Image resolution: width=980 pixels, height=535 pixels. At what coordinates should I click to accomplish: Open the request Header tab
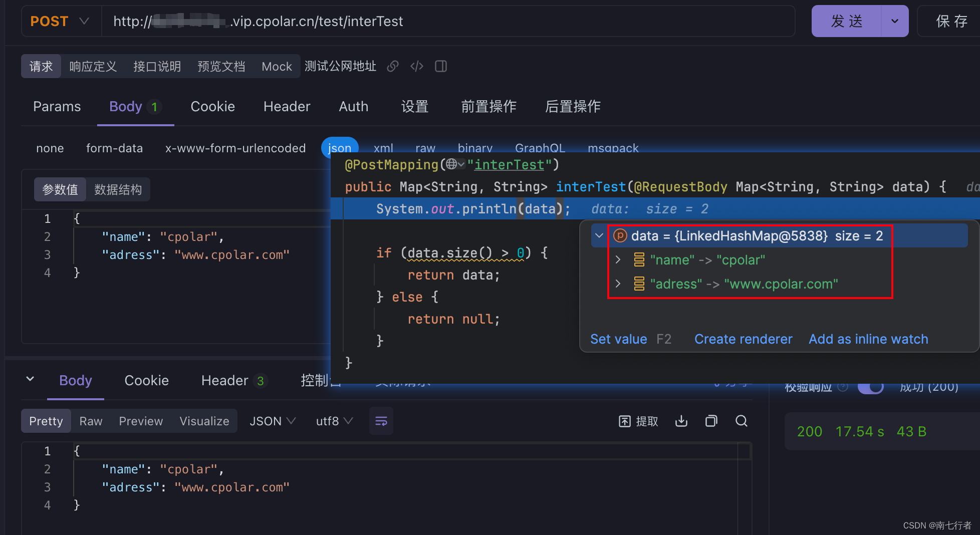(287, 107)
